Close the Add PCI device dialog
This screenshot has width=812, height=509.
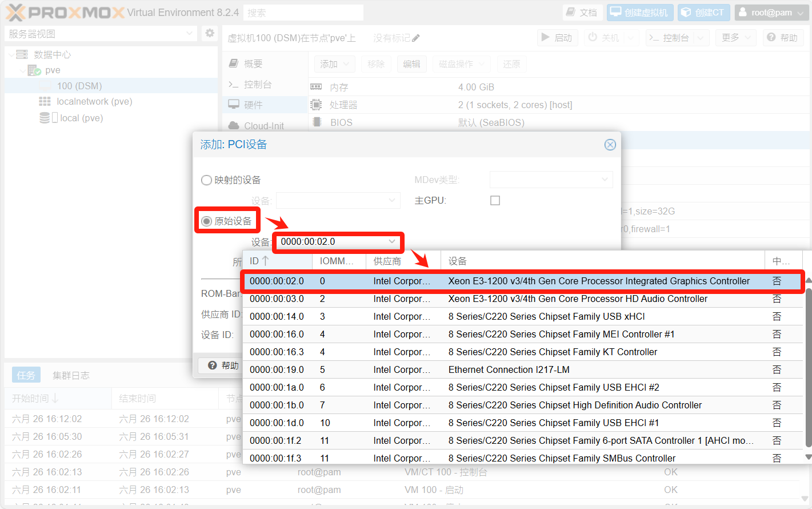point(610,145)
